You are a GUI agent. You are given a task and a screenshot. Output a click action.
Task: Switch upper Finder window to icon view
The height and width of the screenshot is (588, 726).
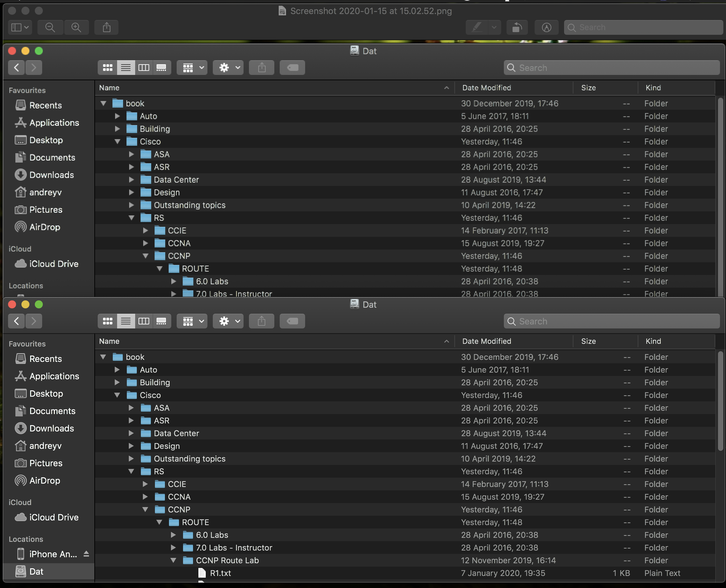[107, 68]
